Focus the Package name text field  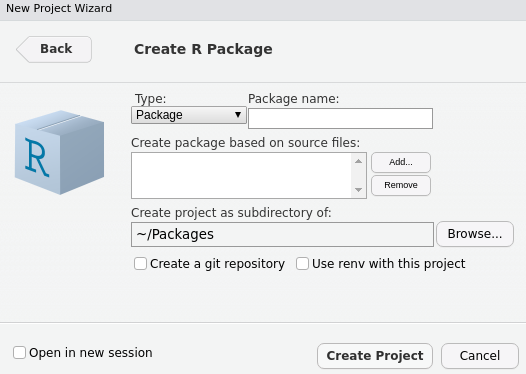340,118
